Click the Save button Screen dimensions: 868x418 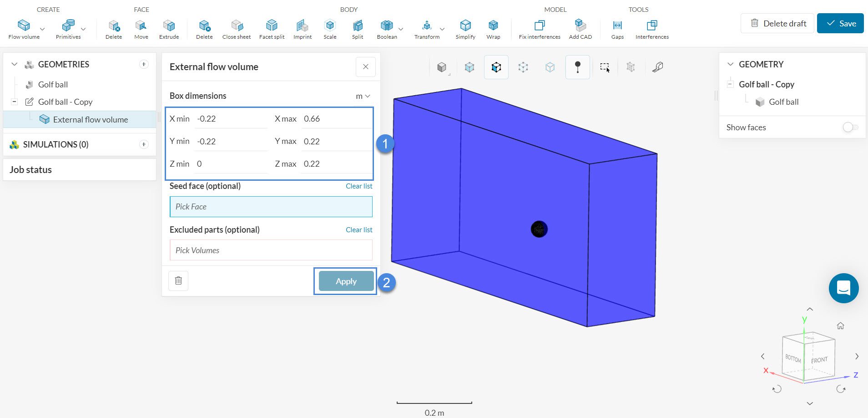[840, 23]
